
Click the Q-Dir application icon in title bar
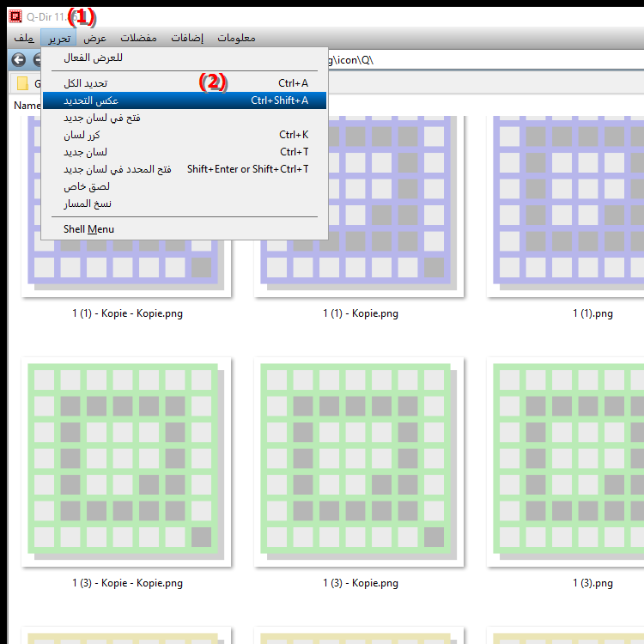point(15,16)
